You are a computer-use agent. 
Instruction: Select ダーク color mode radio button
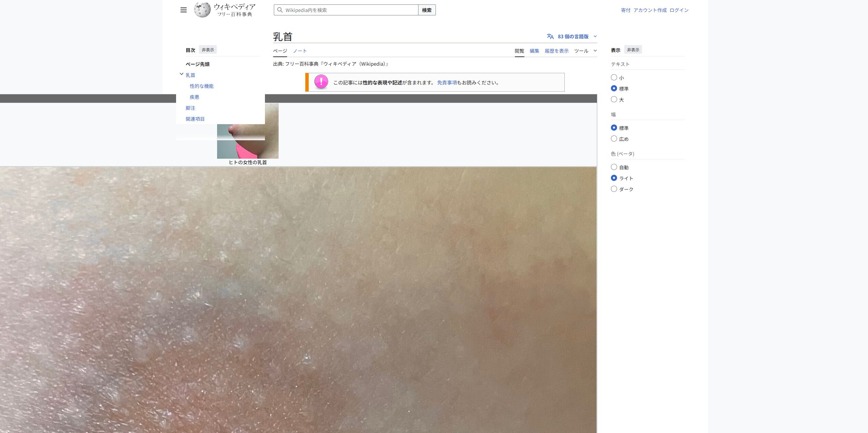[614, 189]
